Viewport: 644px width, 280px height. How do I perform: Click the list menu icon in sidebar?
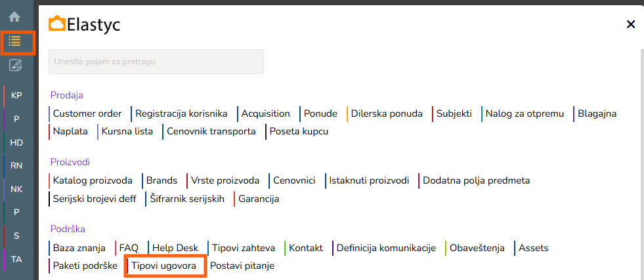click(14, 41)
